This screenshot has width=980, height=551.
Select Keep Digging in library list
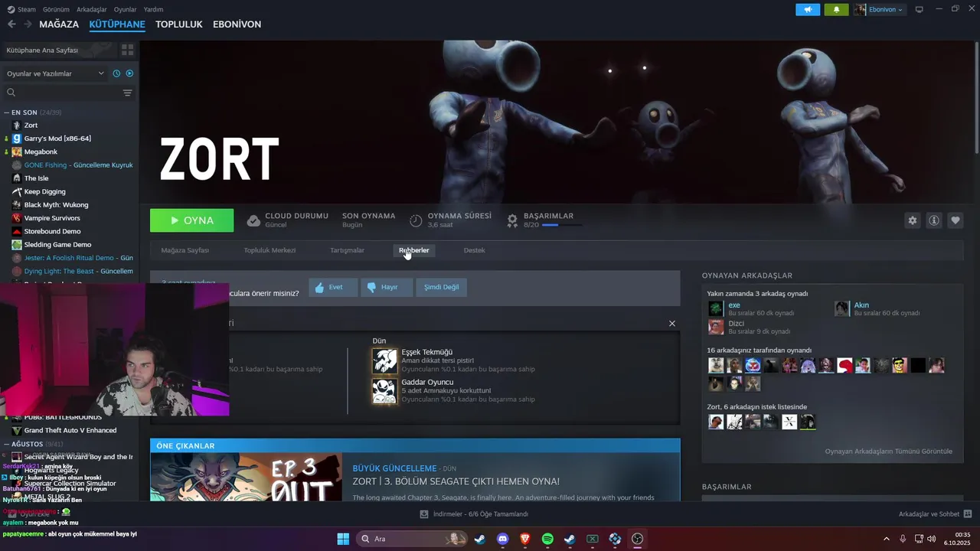coord(44,191)
